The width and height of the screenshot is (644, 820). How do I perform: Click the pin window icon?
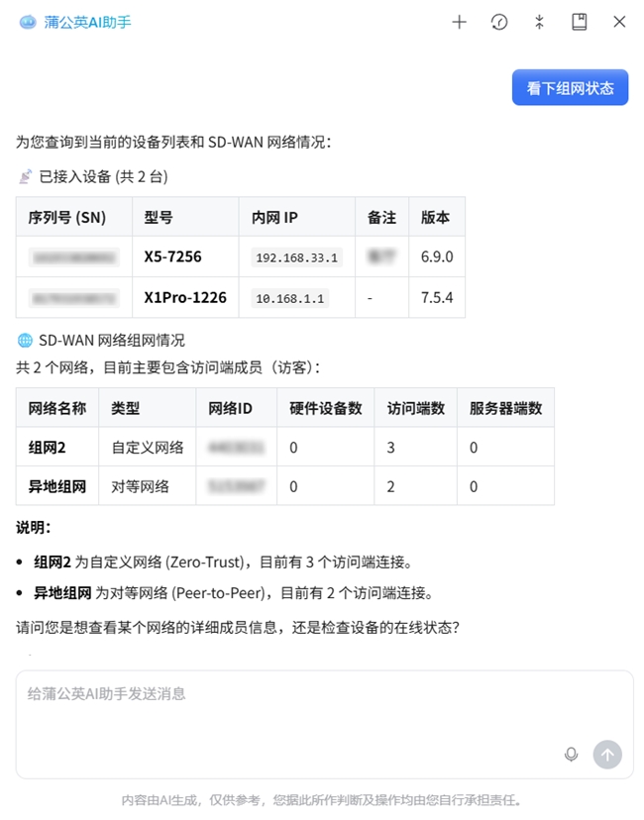pyautogui.click(x=539, y=22)
